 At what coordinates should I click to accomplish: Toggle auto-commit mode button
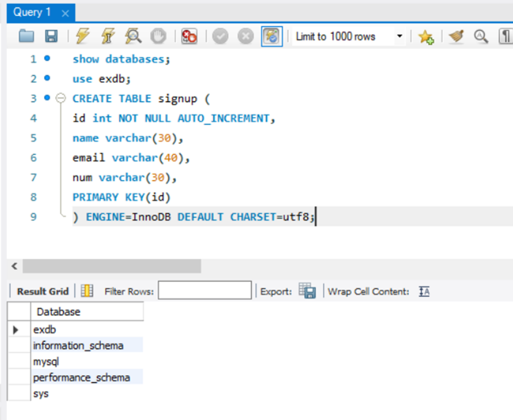(272, 36)
